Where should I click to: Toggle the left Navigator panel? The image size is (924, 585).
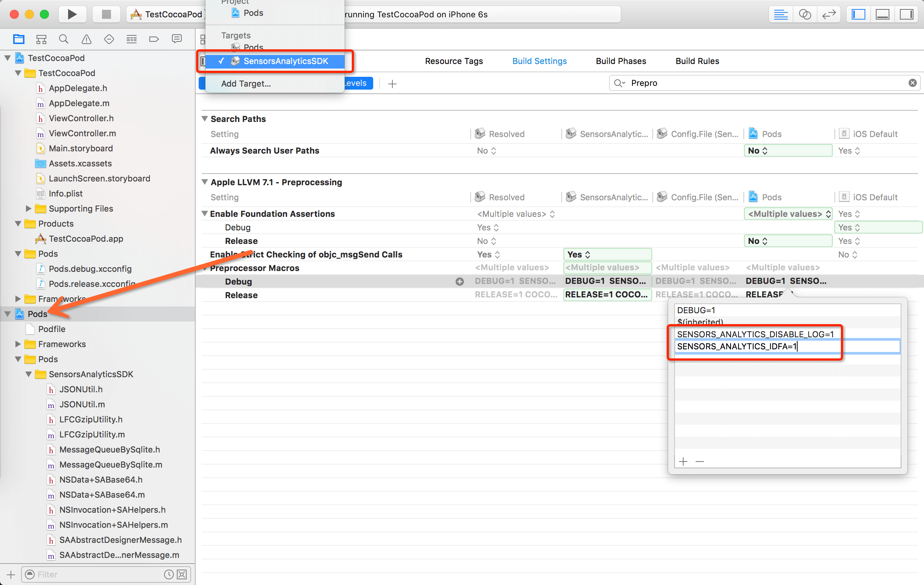[x=859, y=15]
